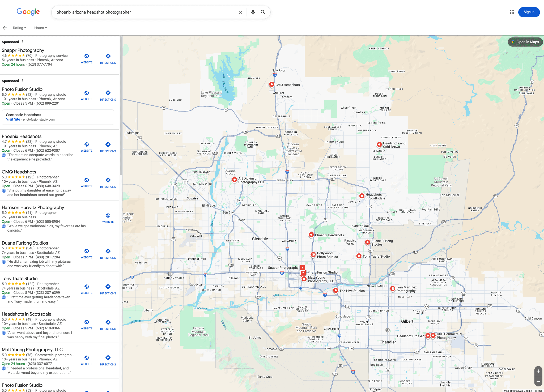Viewport: 544px width, 392px height.
Task: Clear the search query using the X icon
Action: pyautogui.click(x=240, y=12)
